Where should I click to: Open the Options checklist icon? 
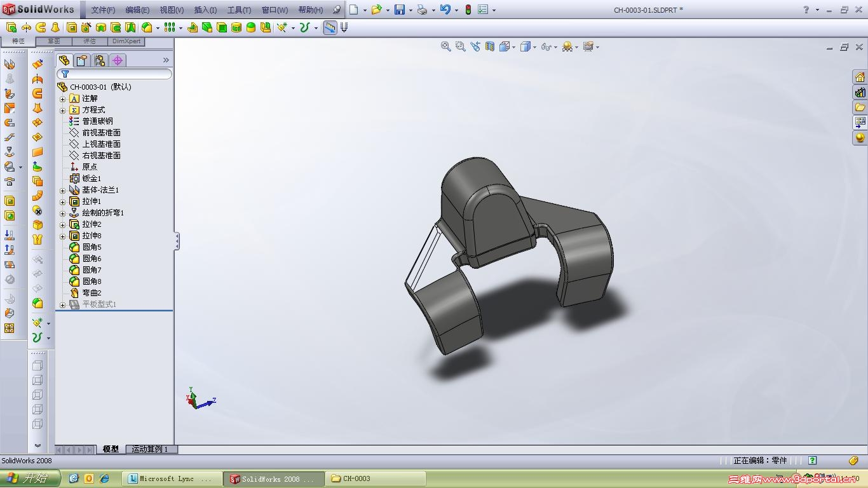click(483, 10)
